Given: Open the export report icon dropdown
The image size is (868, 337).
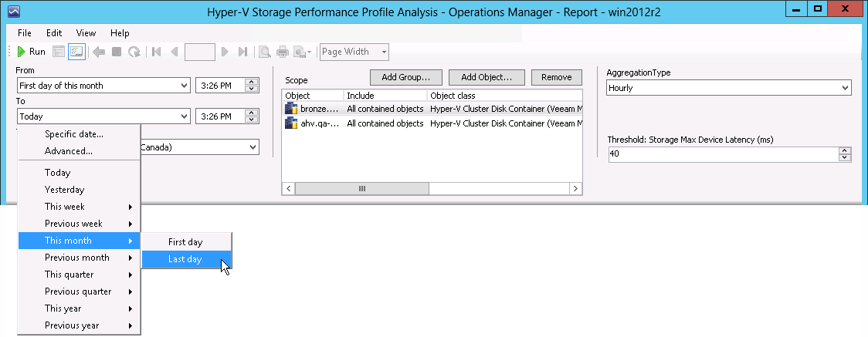Looking at the screenshot, I should click(x=303, y=52).
